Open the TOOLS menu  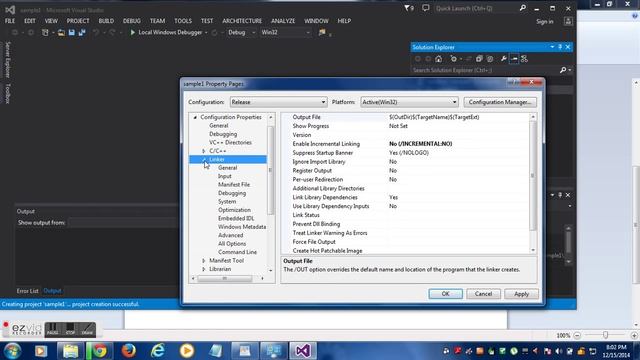tap(183, 21)
